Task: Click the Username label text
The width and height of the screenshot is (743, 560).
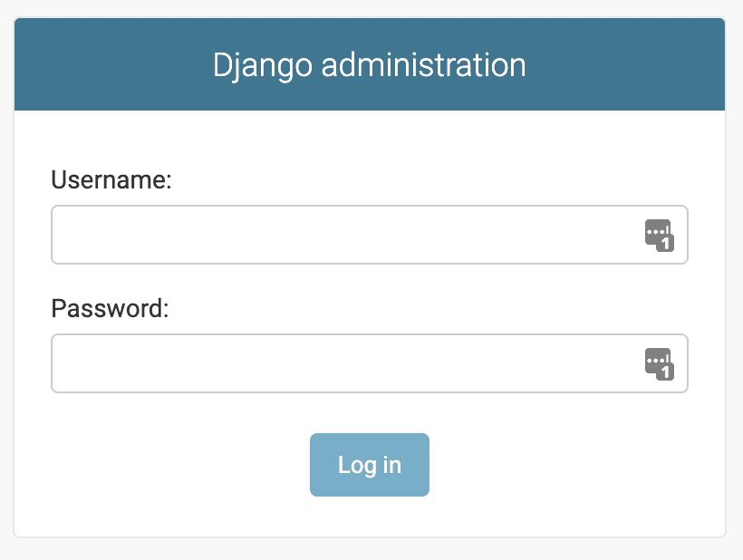Action: (112, 180)
